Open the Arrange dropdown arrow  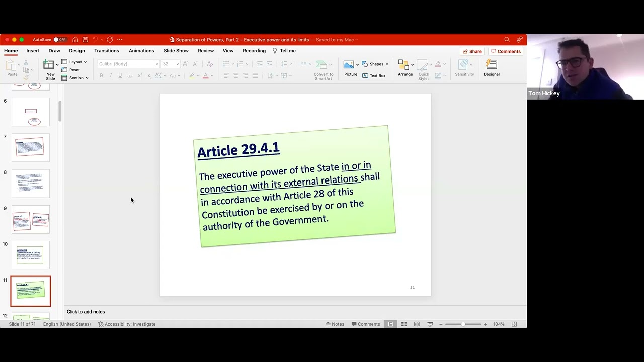coord(412,64)
